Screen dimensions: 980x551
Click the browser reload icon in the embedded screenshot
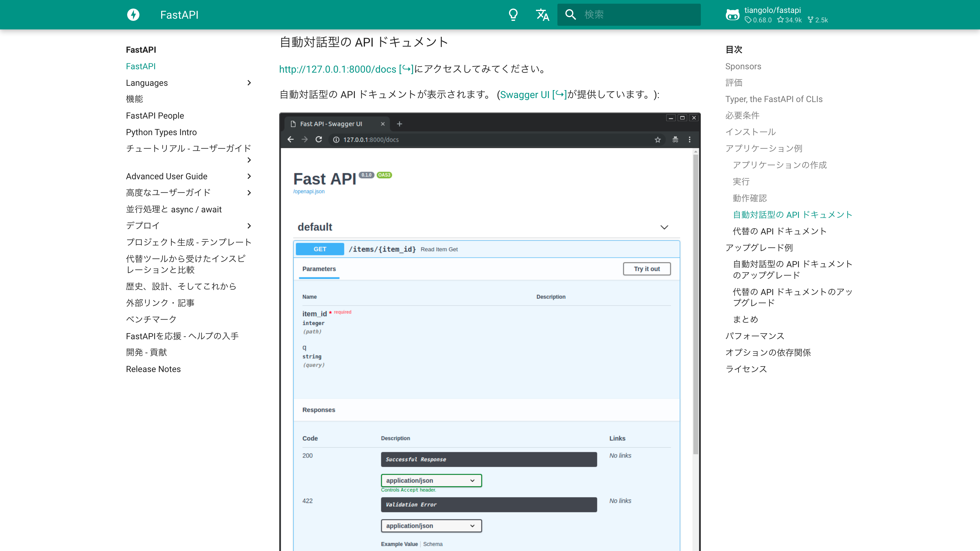(x=319, y=140)
